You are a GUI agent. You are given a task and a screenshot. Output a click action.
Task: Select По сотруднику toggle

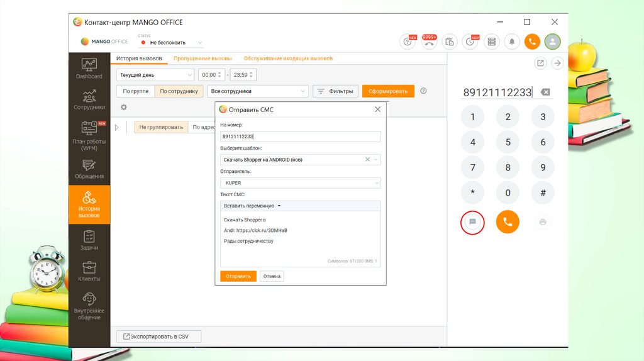point(179,91)
